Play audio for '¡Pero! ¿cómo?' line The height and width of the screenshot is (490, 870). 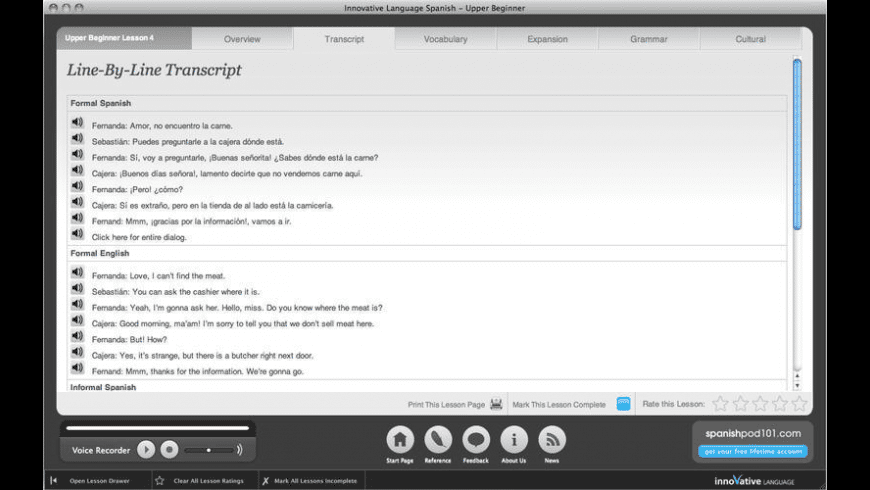(77, 186)
